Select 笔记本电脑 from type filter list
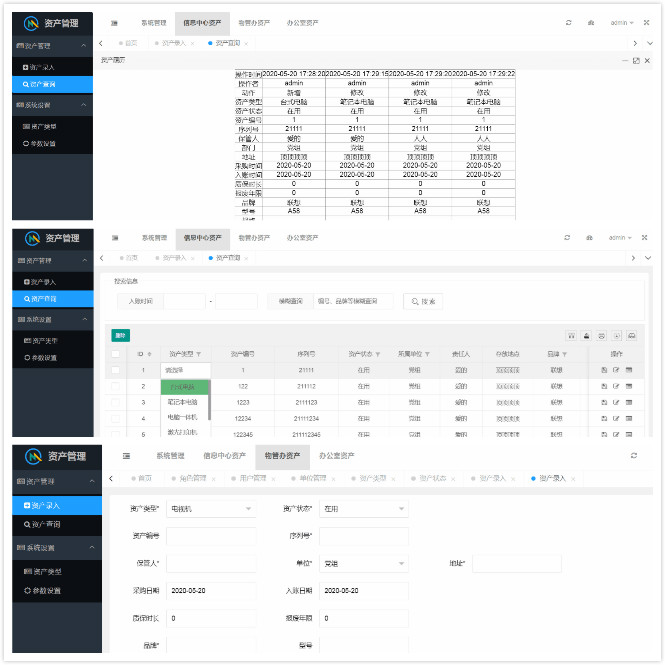 tap(182, 402)
